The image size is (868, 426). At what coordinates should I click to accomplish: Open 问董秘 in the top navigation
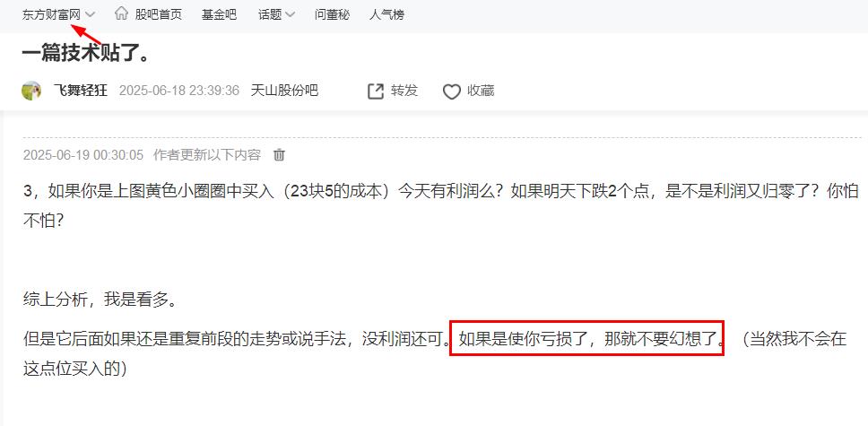332,14
